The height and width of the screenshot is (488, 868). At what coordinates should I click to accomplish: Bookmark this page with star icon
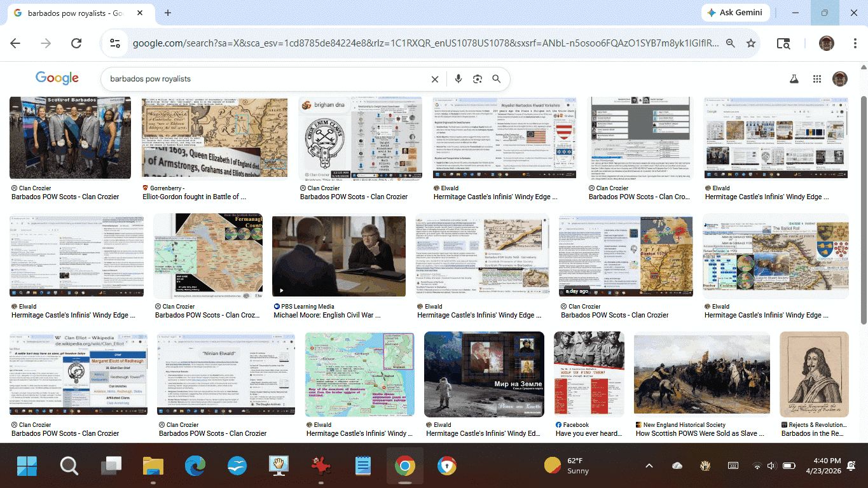click(x=751, y=43)
